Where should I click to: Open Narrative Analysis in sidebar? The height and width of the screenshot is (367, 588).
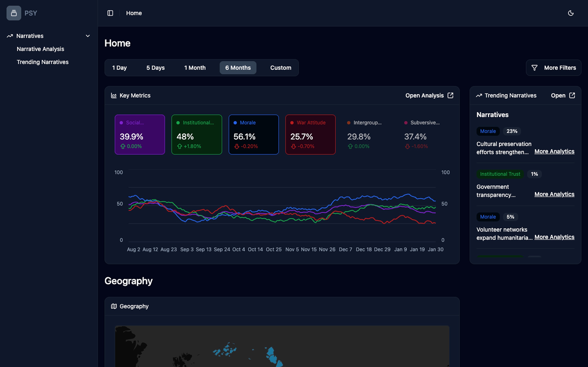pos(40,49)
